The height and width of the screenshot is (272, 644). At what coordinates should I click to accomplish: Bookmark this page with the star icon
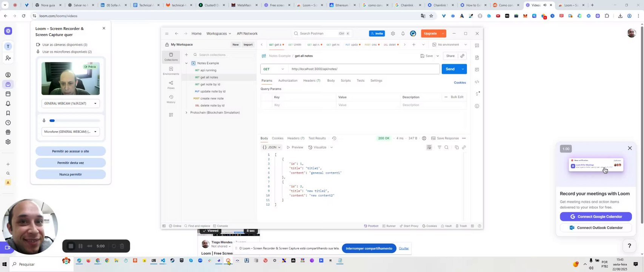(x=431, y=16)
